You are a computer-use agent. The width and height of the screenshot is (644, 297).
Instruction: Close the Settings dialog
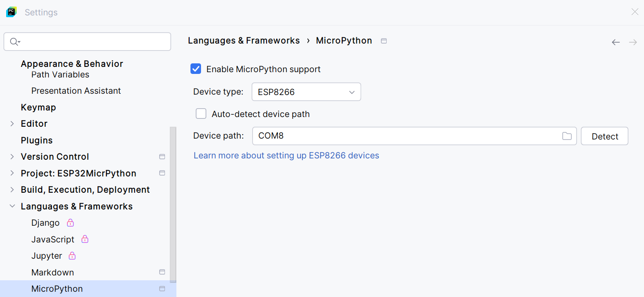[x=635, y=12]
